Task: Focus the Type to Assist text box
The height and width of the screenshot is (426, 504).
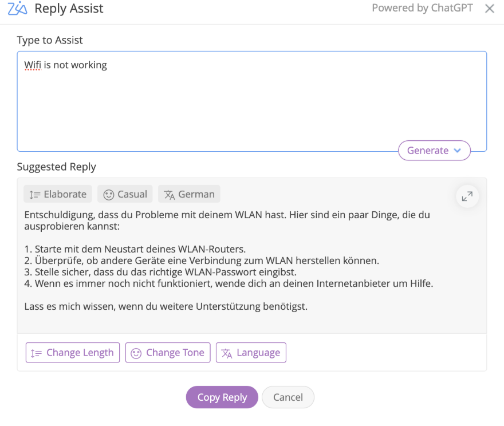Action: coord(252,103)
